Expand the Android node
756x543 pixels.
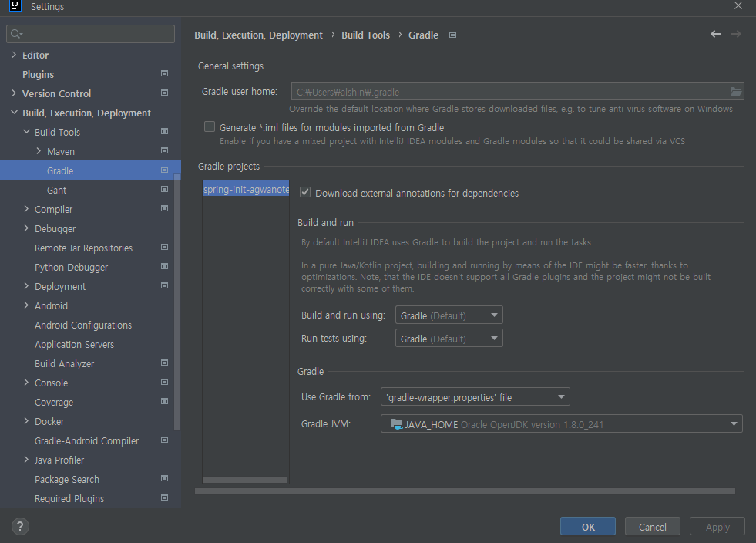[x=26, y=305]
